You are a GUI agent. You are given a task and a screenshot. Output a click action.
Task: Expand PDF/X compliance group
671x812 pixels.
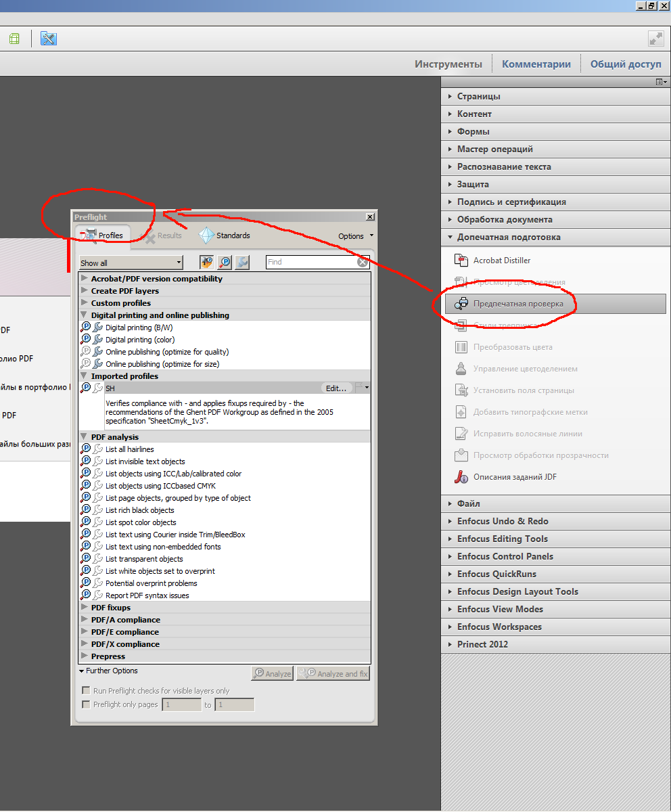(x=85, y=644)
